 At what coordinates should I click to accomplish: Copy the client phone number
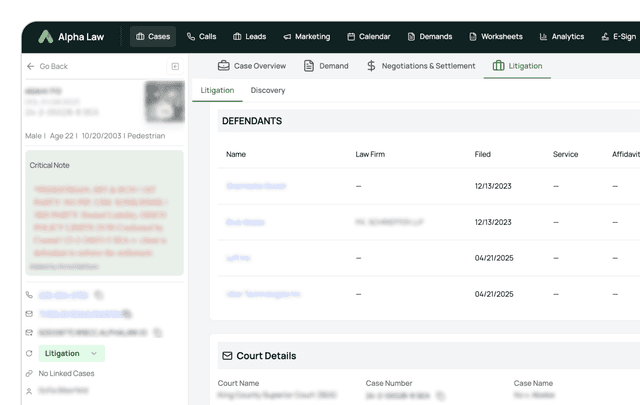tap(98, 295)
